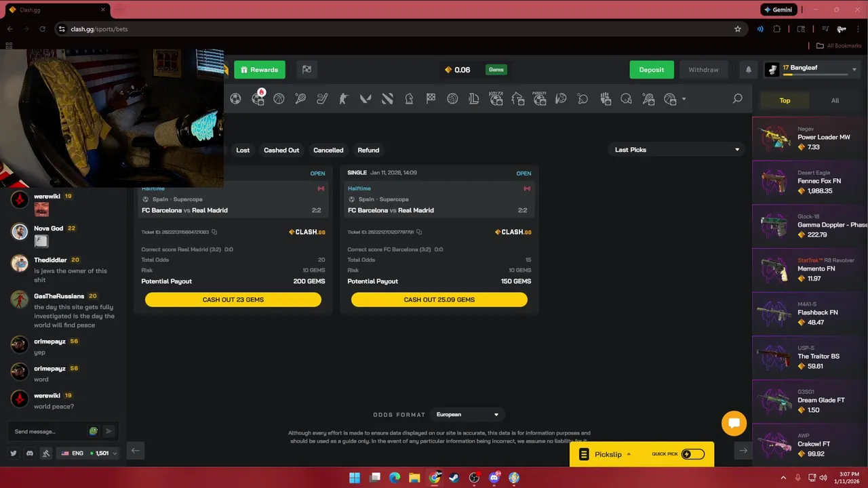Open the Twitter link in chat footer
This screenshot has height=488, width=868.
(14, 453)
